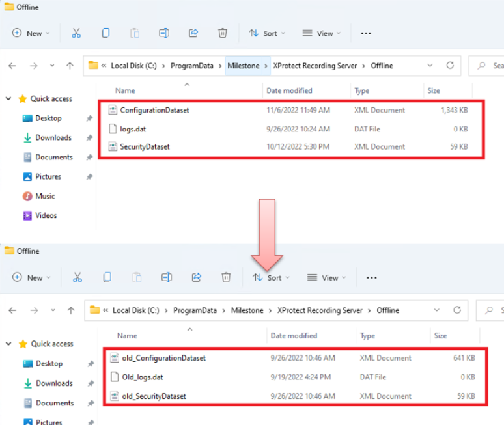Click the highlighted Milestone breadcrumb in upper path

pos(243,66)
